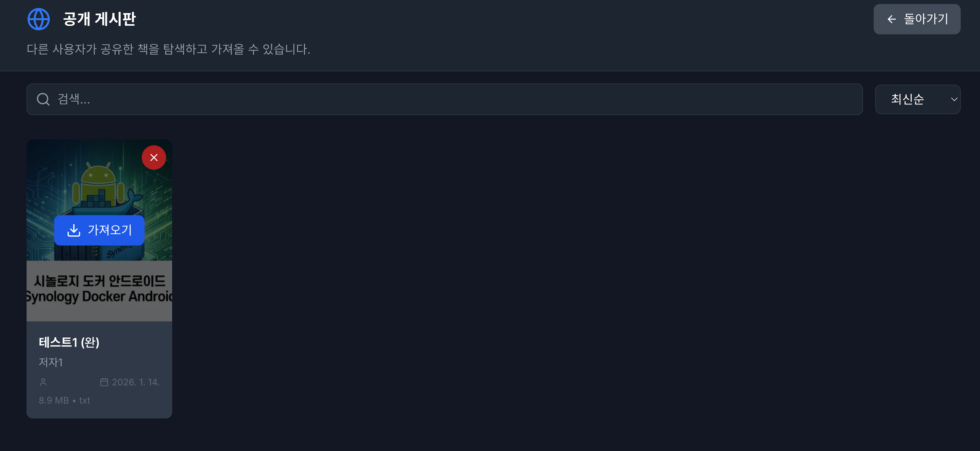Click the page description text below the heading
The image size is (980, 451).
[x=168, y=49]
